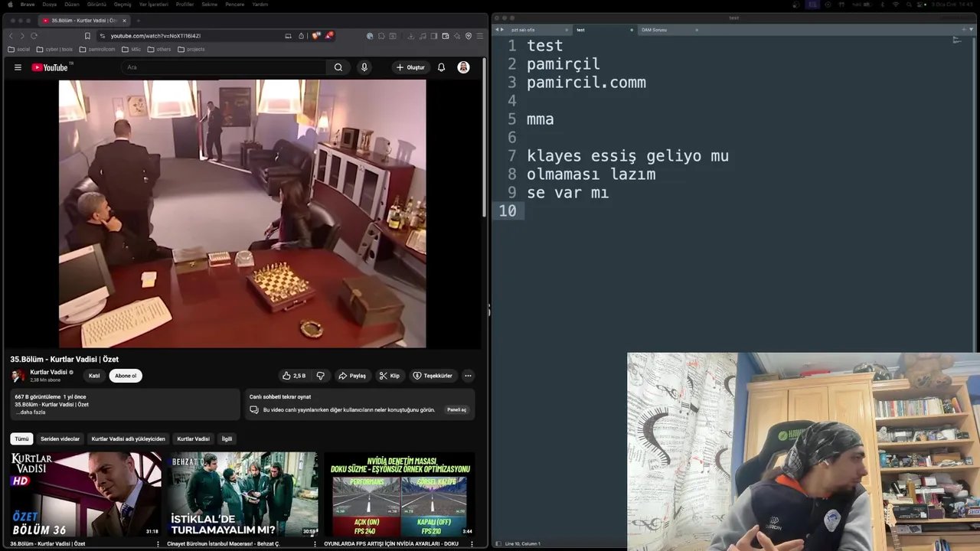
Task: Click the Apple menu icon
Action: coord(8,5)
